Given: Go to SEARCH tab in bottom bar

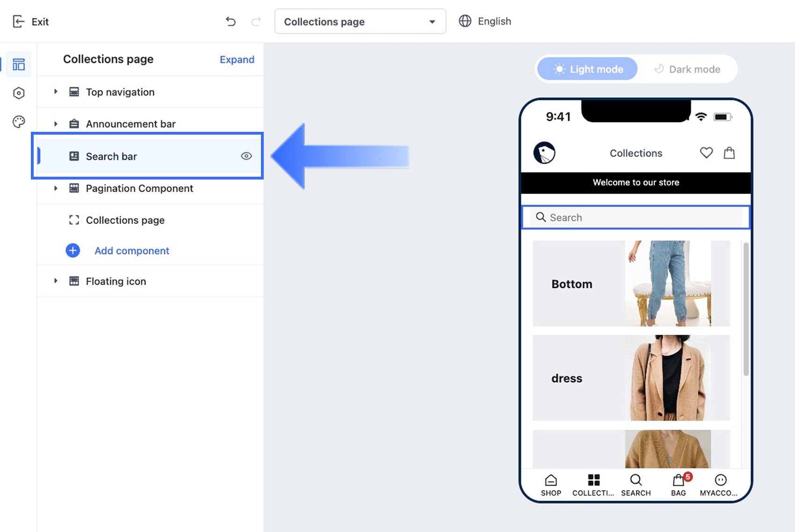Looking at the screenshot, I should pyautogui.click(x=636, y=485).
